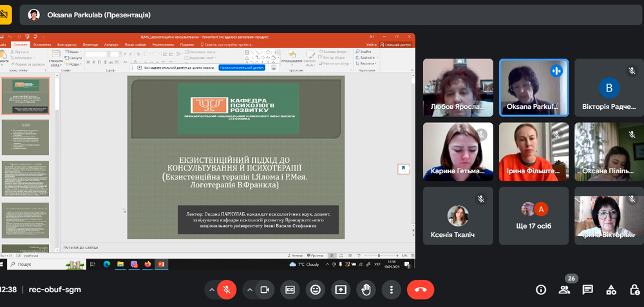
Task: Toggle the camera button
Action: 263,290
